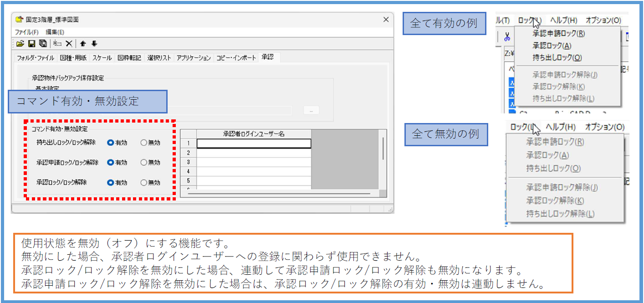
Task: Click the move down arrow icon
Action: pos(94,44)
